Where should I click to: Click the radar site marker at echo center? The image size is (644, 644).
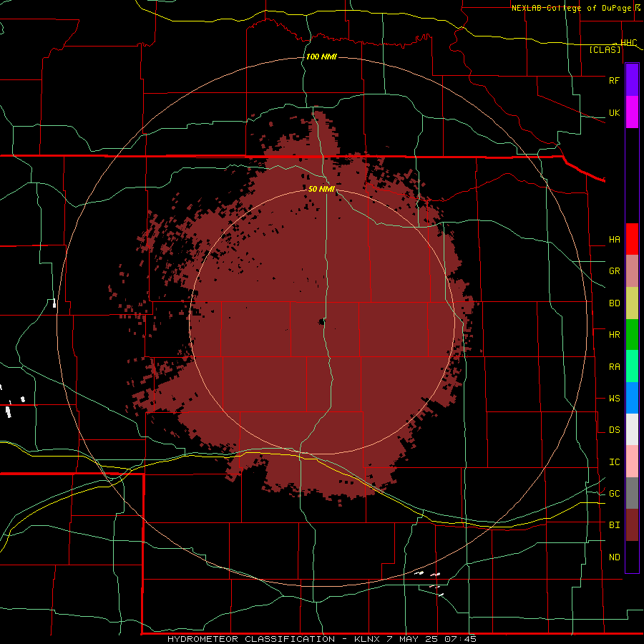[321, 322]
